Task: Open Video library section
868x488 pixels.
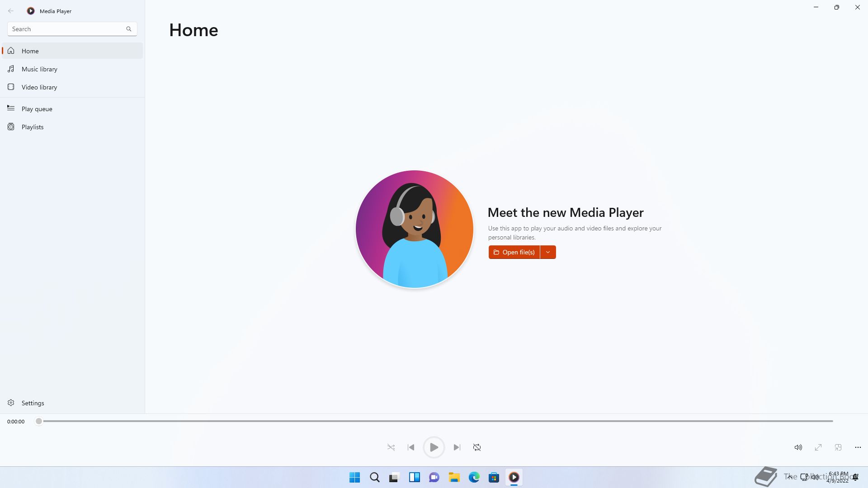Action: coord(39,87)
